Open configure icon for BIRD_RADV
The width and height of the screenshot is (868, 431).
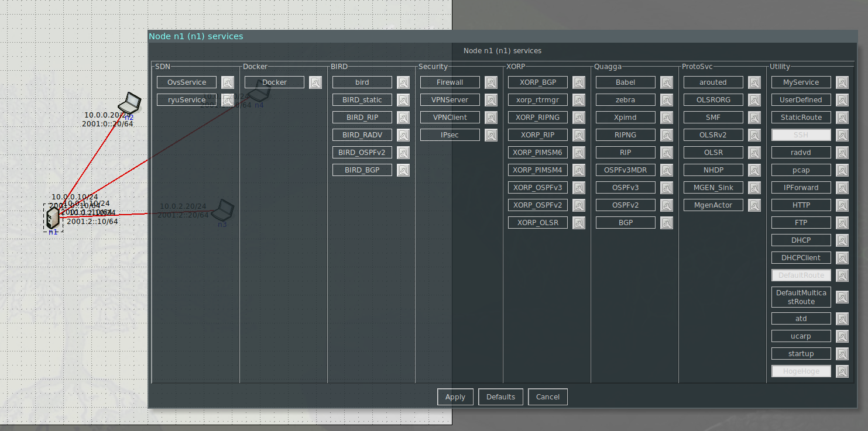point(403,135)
